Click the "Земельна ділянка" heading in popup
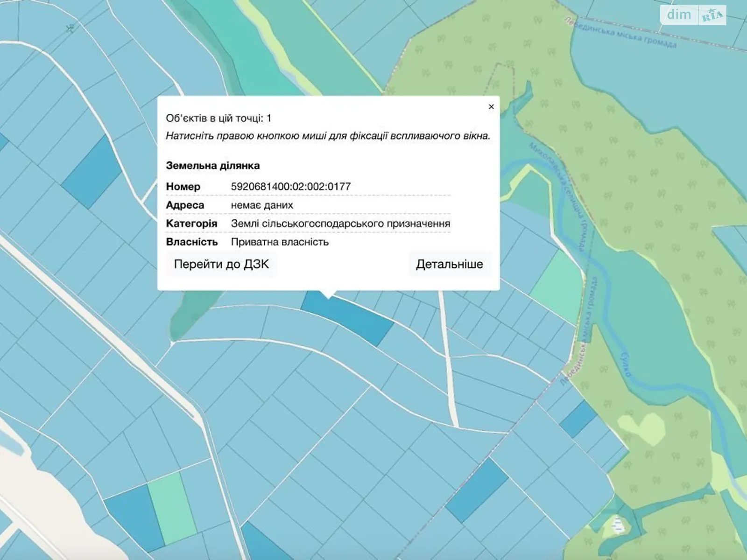 click(213, 166)
